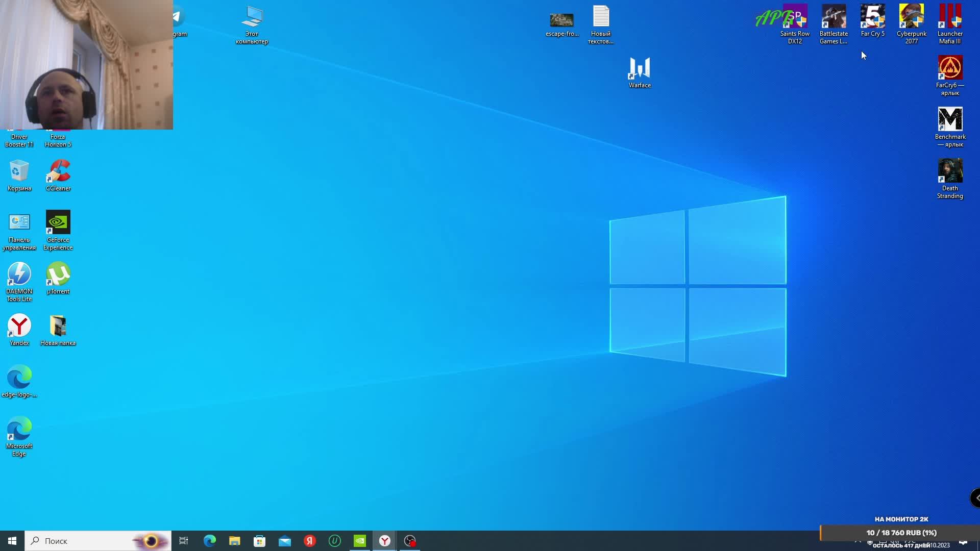Screen dimensions: 980x551
Task: Expand the side panel arrow at the right edge
Action: coord(976,498)
